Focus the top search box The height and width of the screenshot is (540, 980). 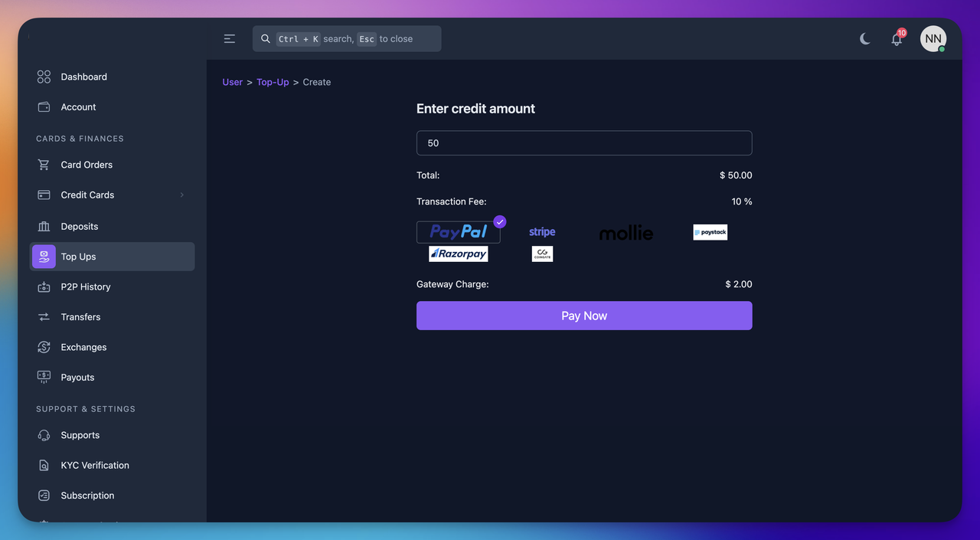[347, 39]
